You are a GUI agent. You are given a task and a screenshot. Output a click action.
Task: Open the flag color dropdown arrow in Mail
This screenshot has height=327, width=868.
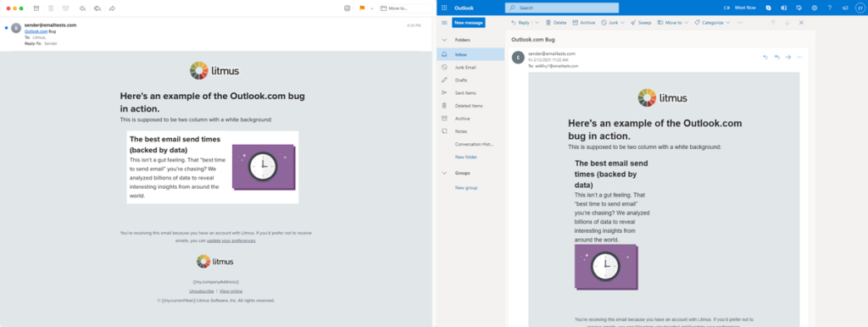[x=372, y=8]
